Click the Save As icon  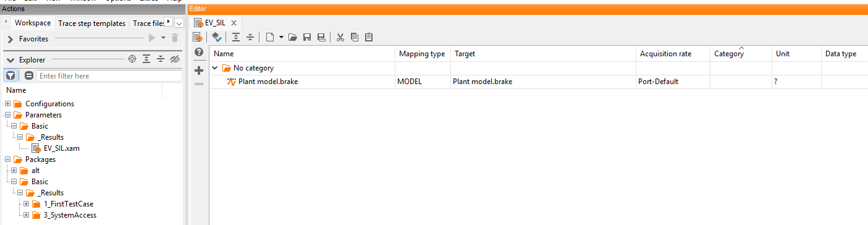321,37
